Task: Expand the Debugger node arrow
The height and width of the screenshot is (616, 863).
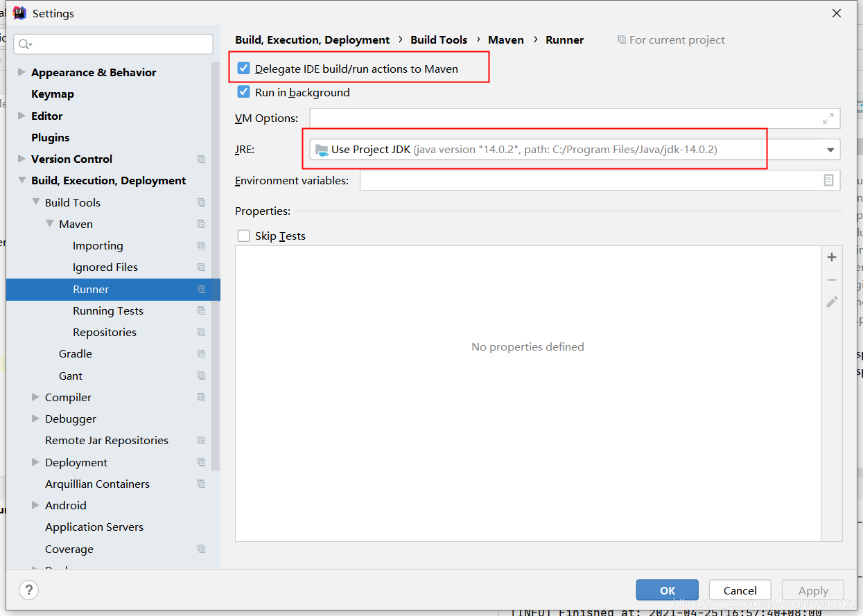Action: (35, 419)
